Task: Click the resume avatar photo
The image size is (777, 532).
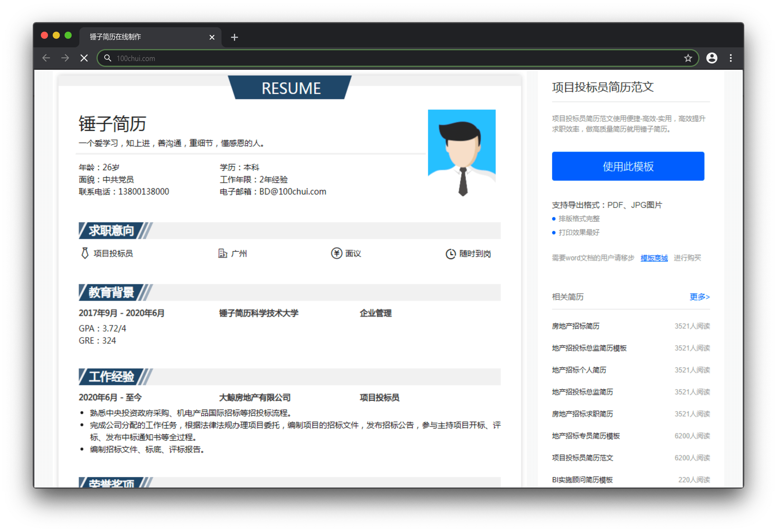Action: coord(461,153)
